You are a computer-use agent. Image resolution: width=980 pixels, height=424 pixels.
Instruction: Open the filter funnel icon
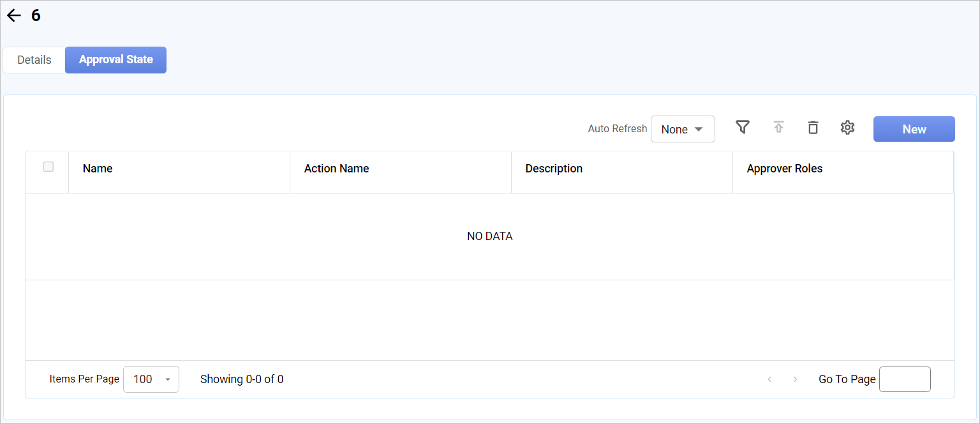742,128
